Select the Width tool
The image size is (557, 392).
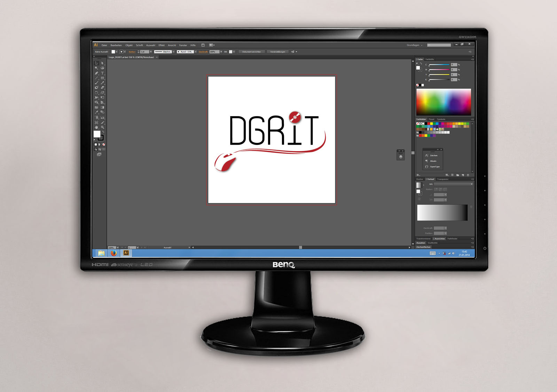[96, 97]
